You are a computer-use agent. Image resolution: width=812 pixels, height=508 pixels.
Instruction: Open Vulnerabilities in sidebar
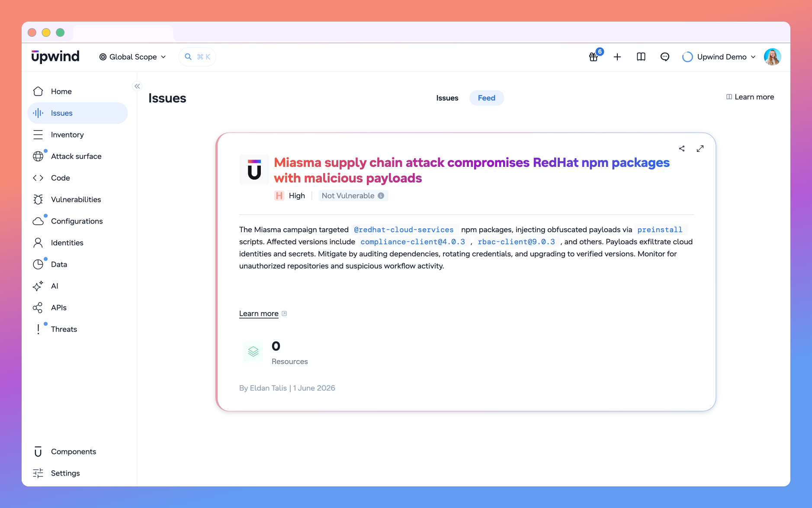pyautogui.click(x=78, y=199)
